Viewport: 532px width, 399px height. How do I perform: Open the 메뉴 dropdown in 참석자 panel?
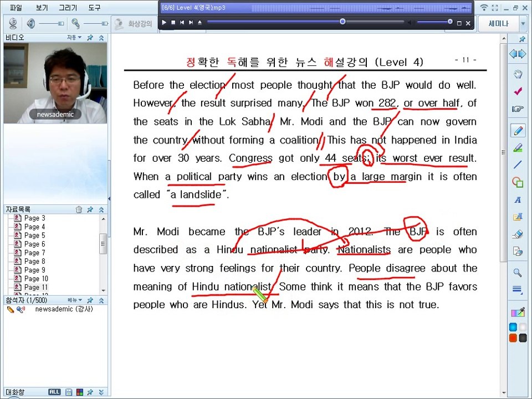(75, 300)
